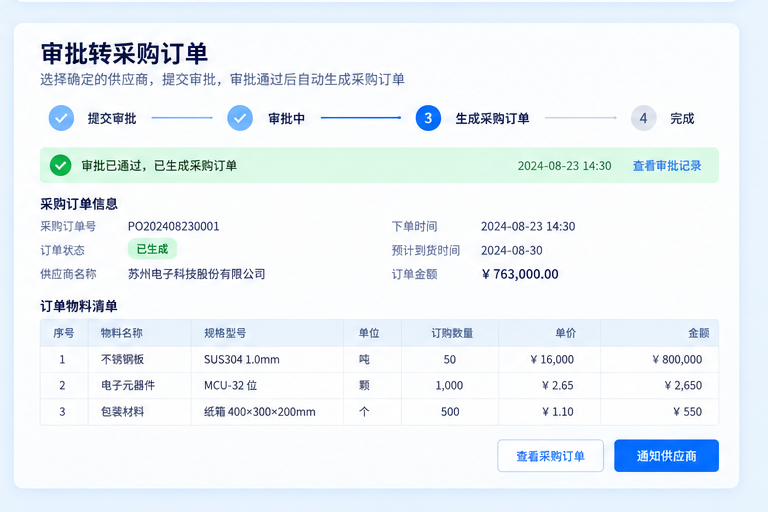Click unit price ¥ 1.10

[x=557, y=412]
